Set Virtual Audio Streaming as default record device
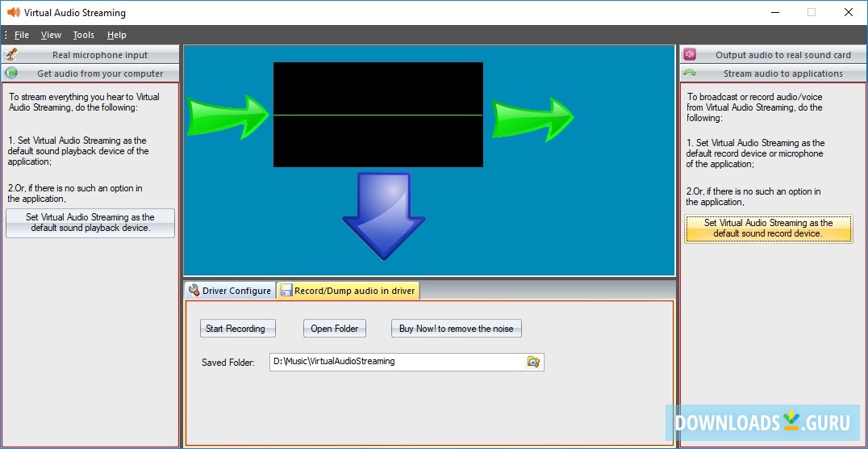868x449 pixels. [768, 229]
